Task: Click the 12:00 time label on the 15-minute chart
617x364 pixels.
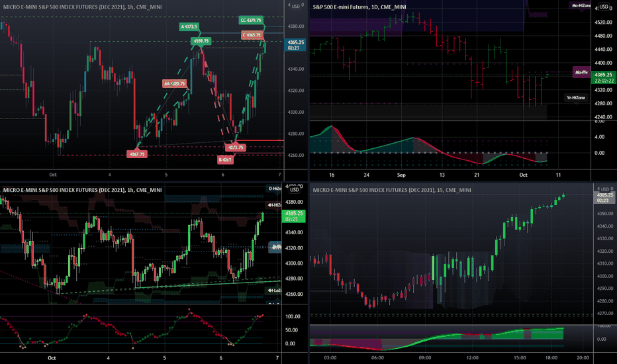Action: 472,357
